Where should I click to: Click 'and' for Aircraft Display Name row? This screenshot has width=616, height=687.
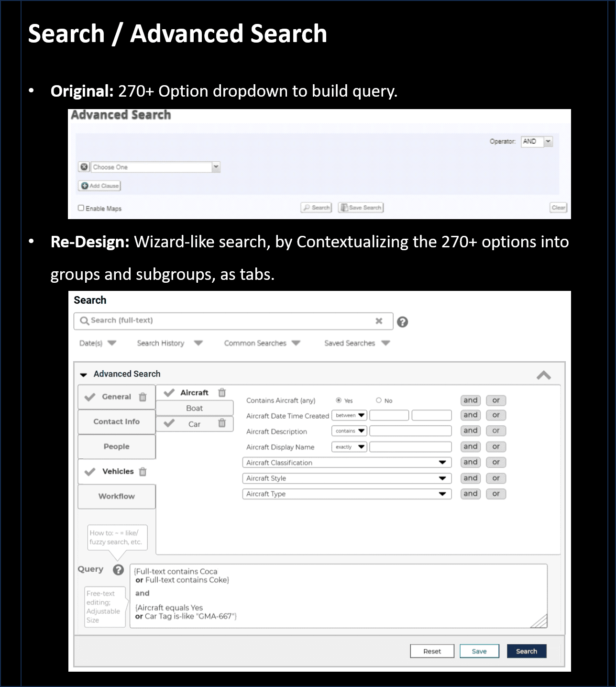(471, 447)
